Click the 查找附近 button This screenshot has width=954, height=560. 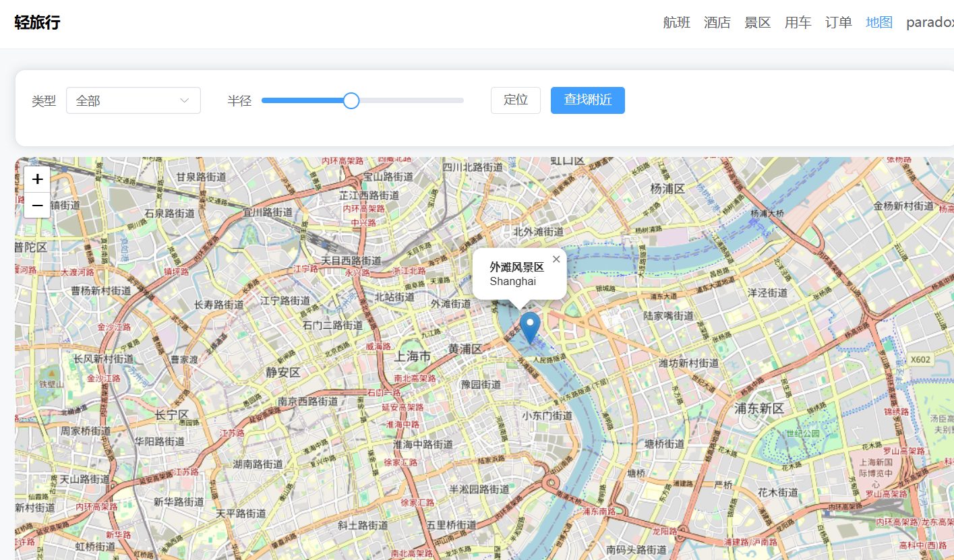tap(587, 100)
